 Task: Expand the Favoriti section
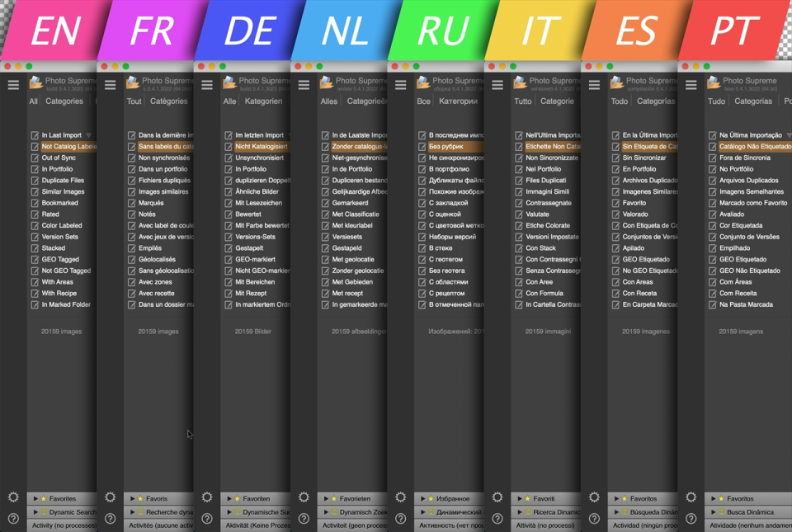[x=520, y=499]
